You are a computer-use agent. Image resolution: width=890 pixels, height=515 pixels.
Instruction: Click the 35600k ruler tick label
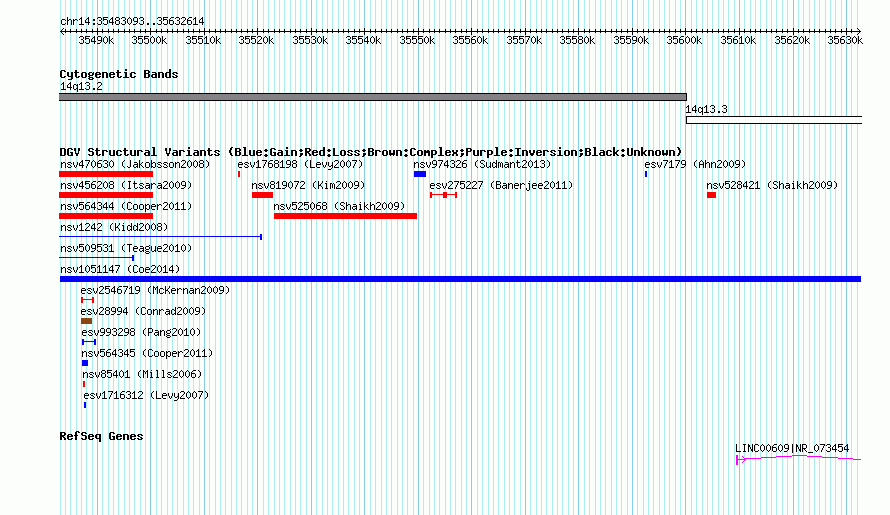coord(685,40)
